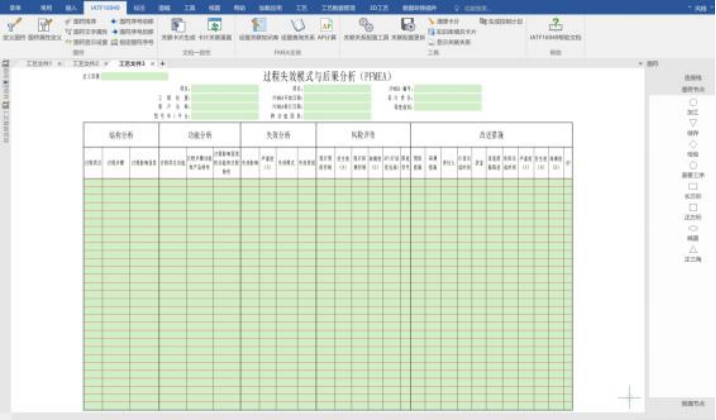Click 生成控制计划 button
This screenshot has height=420, width=716.
(x=499, y=19)
